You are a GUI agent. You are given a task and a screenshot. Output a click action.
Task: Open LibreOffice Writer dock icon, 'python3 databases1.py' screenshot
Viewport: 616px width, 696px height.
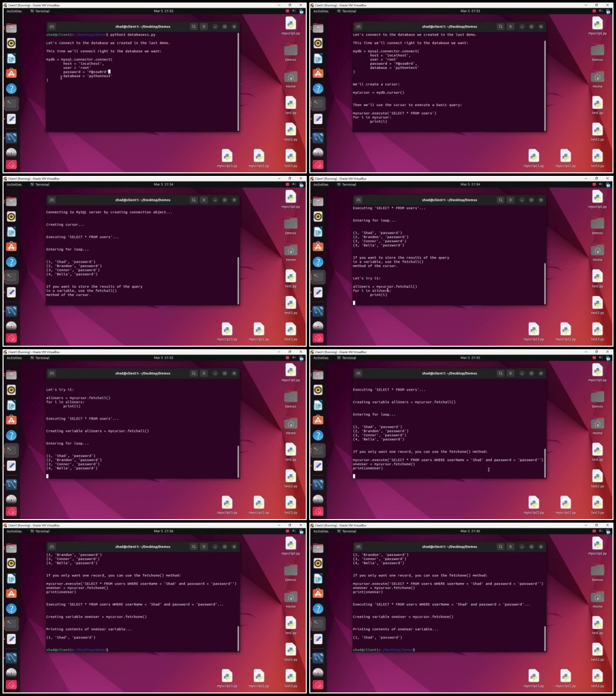tap(11, 59)
